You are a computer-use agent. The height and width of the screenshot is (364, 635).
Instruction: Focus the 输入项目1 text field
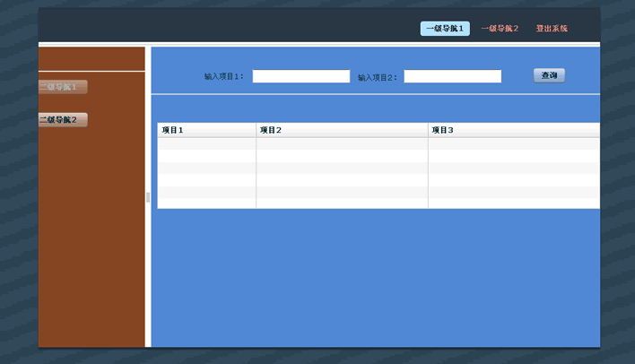pyautogui.click(x=301, y=76)
